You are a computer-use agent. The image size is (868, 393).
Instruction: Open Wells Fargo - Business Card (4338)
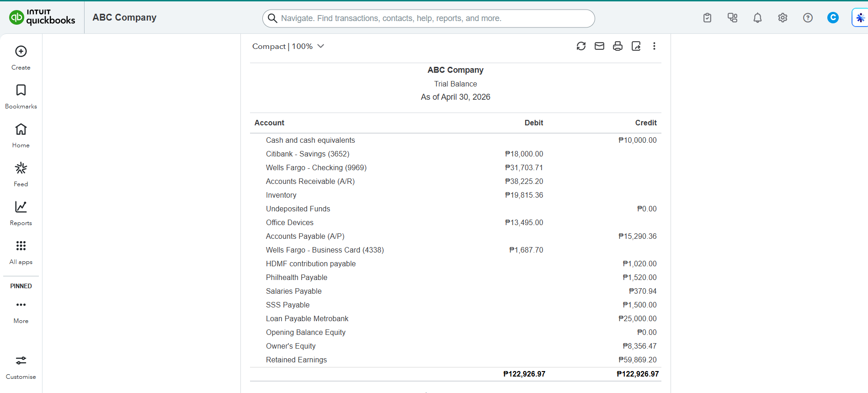[325, 250]
